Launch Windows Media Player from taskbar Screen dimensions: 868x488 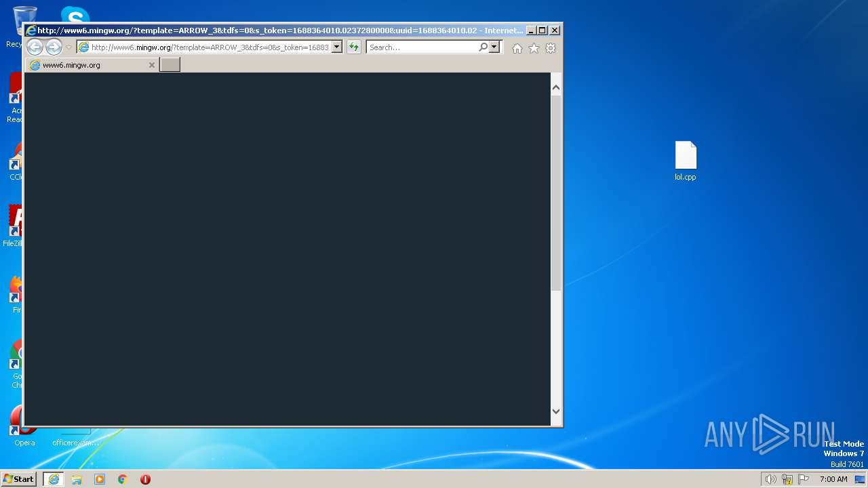click(100, 479)
